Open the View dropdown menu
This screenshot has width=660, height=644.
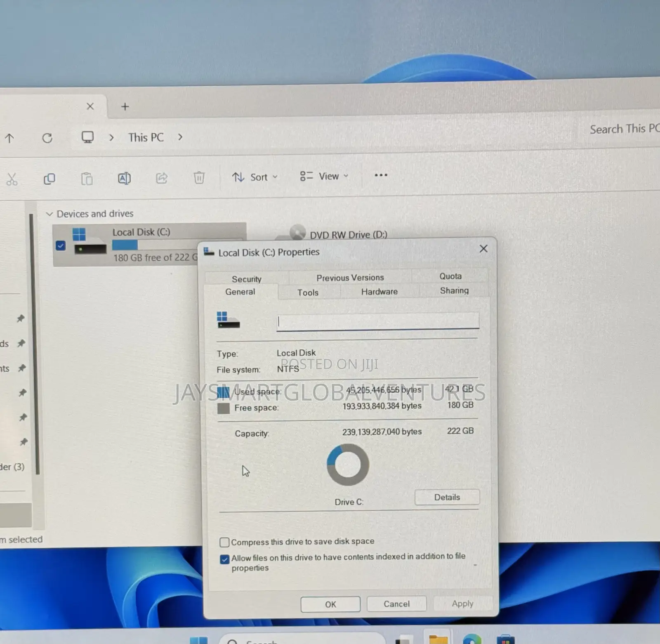pos(324,176)
